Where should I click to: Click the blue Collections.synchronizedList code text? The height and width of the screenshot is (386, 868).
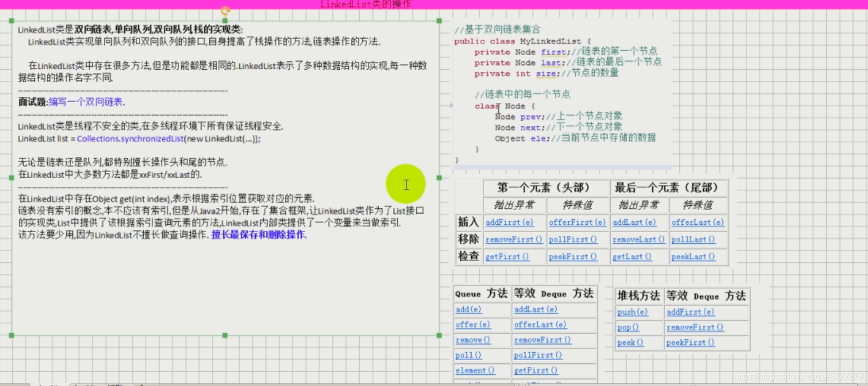click(x=130, y=139)
